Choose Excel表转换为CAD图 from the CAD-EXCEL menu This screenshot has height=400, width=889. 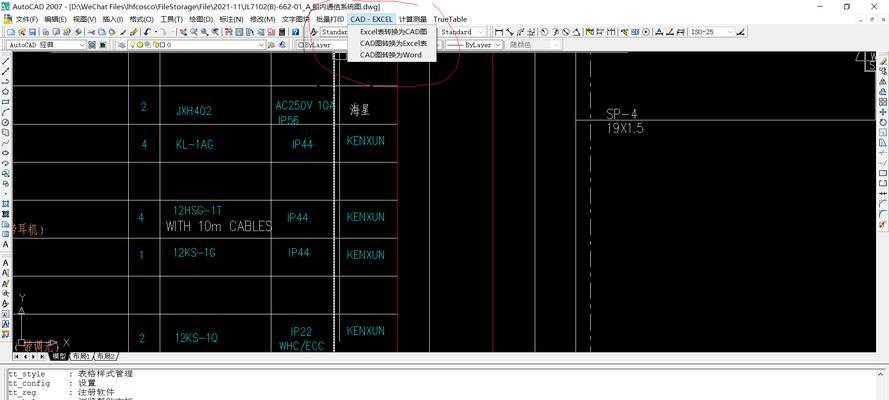[393, 32]
